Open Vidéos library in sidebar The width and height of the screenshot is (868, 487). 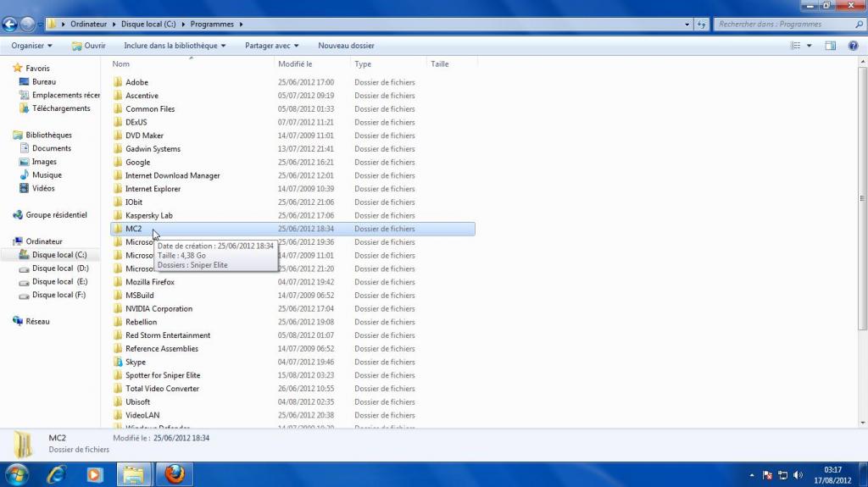click(x=43, y=188)
